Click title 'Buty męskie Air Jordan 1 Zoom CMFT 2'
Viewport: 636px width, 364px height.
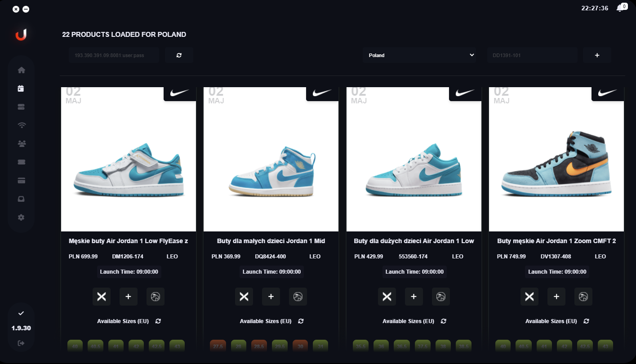[x=556, y=241]
